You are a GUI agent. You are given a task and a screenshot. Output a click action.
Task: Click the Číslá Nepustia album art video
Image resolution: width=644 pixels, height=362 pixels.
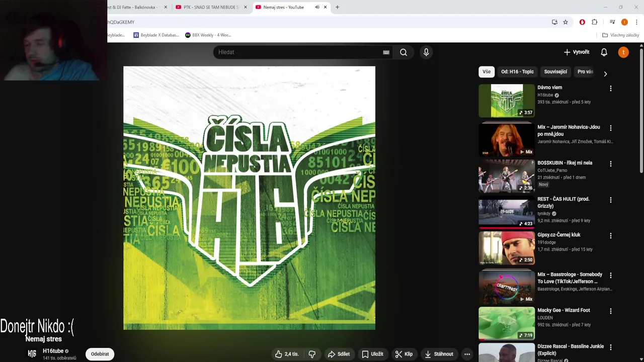click(x=249, y=198)
